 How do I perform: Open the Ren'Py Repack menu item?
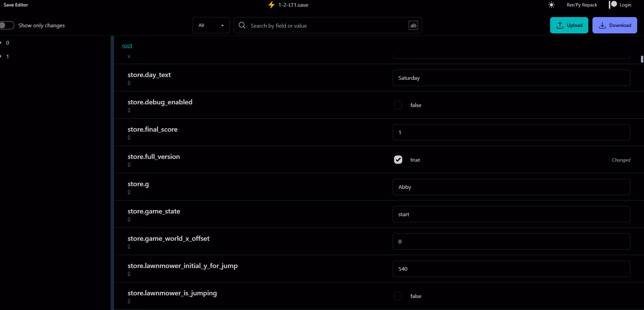pos(582,5)
